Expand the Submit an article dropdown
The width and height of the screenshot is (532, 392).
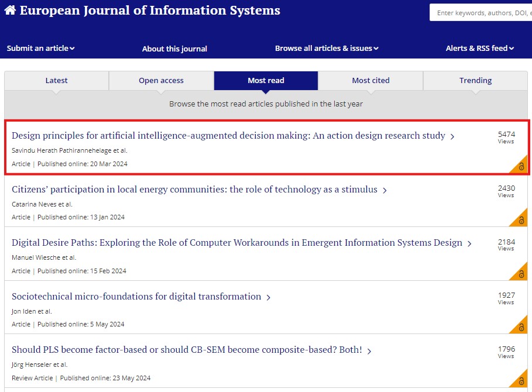pyautogui.click(x=40, y=48)
